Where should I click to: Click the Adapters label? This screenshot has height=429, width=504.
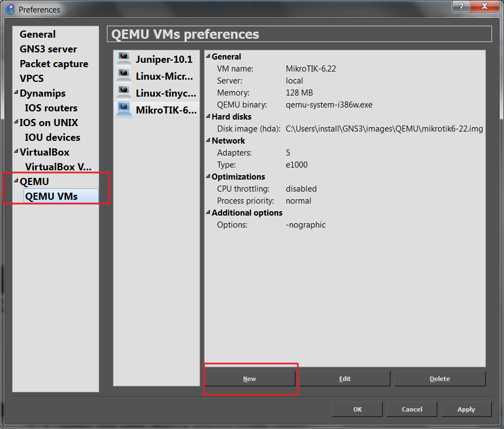point(235,153)
